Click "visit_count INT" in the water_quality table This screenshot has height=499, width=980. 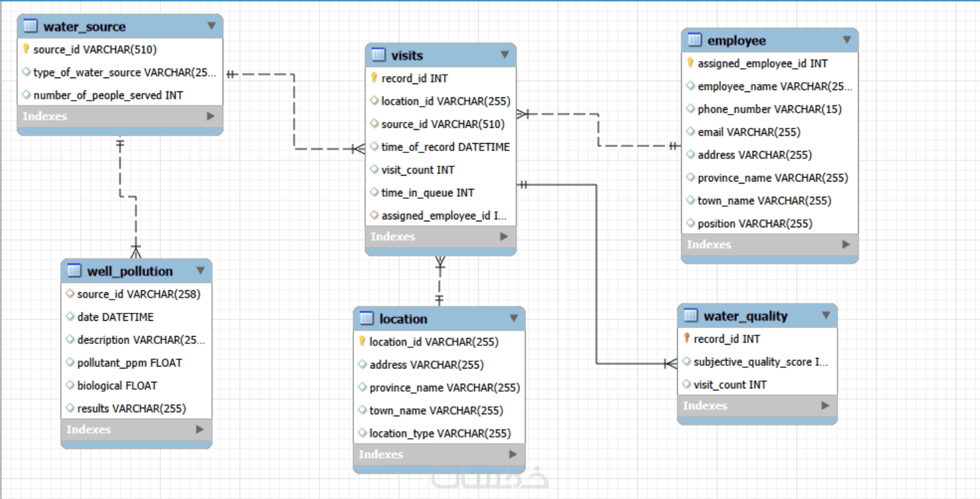pyautogui.click(x=730, y=385)
